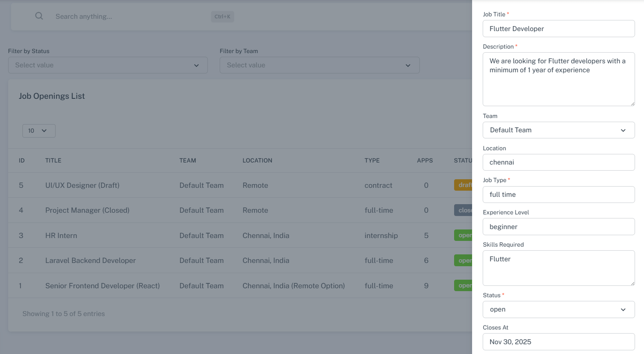Expand the Team dropdown in form
644x354 pixels.
(558, 130)
